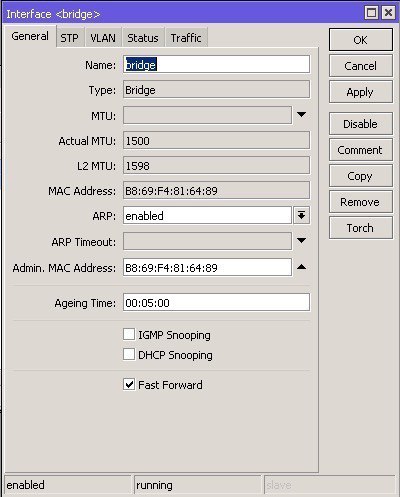Screen dimensions: 400x497
Task: Click the OK button
Action: 361,40
